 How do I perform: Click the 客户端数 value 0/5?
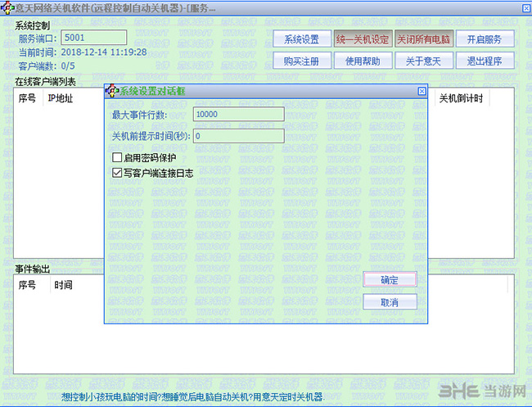point(68,66)
